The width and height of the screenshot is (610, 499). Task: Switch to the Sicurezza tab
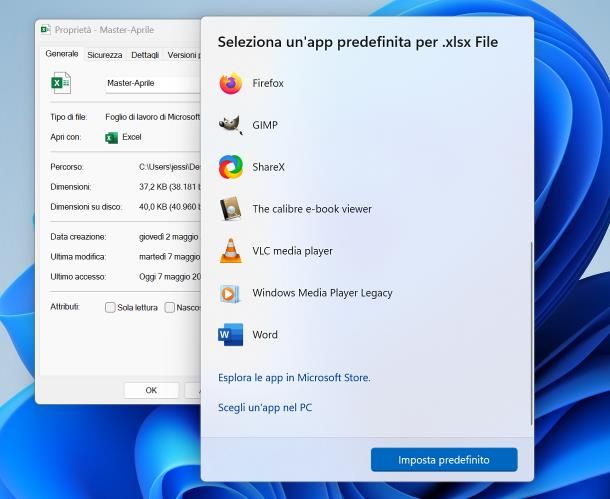(x=105, y=55)
